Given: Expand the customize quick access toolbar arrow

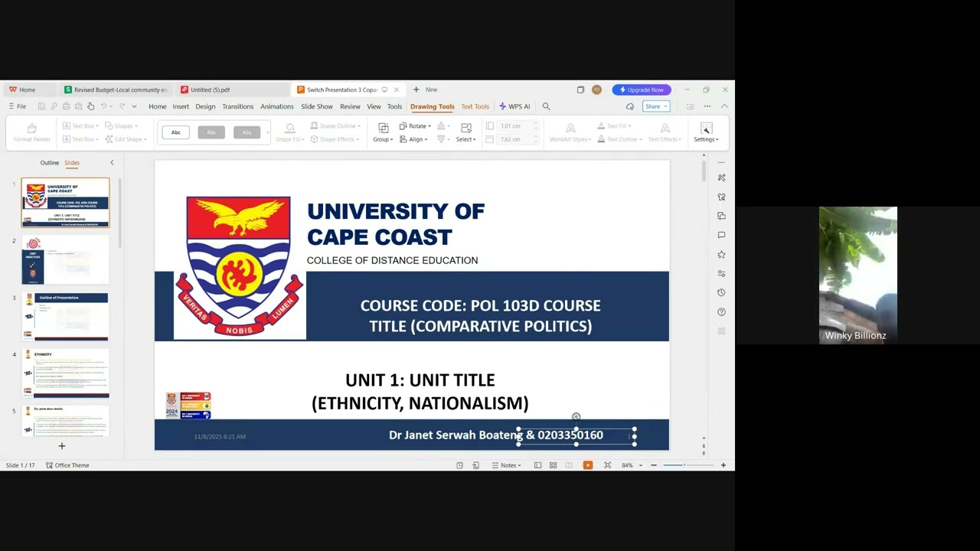Looking at the screenshot, I should 134,106.
